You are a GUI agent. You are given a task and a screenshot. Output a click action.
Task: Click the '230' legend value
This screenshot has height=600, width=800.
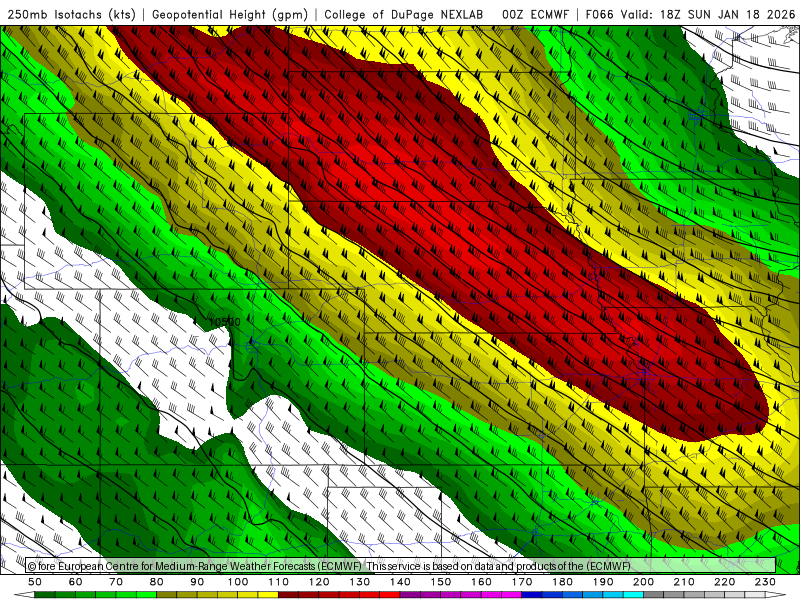pos(765,582)
